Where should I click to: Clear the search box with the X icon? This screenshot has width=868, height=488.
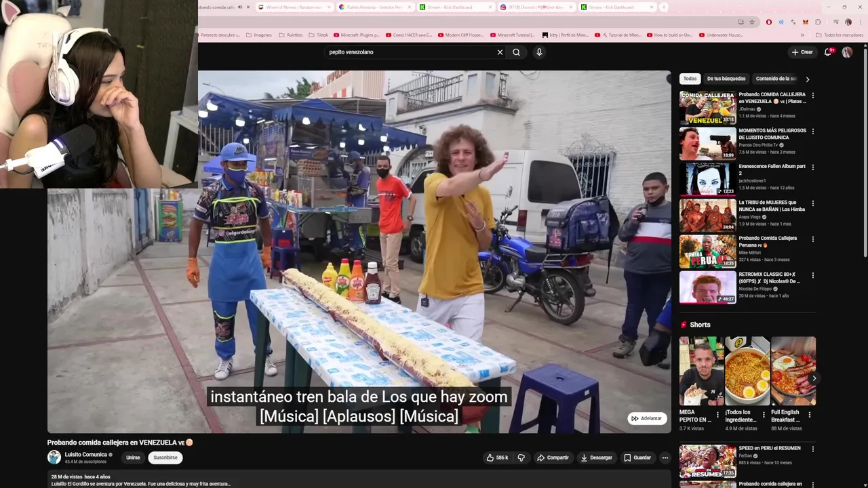[x=500, y=52]
